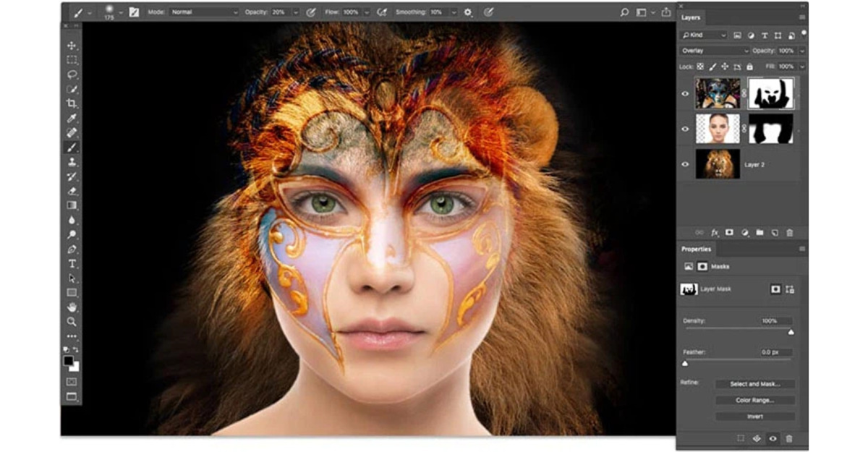Select the Clone Stamp tool
Screen dimensions: 868x452
tap(72, 162)
